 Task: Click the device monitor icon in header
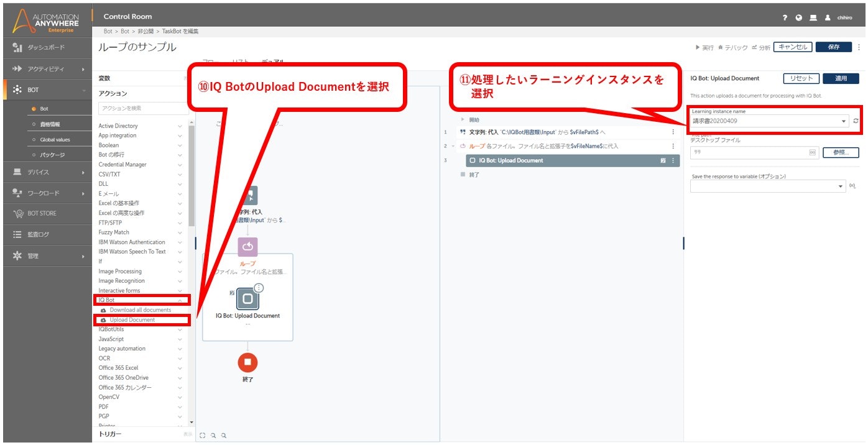(813, 18)
